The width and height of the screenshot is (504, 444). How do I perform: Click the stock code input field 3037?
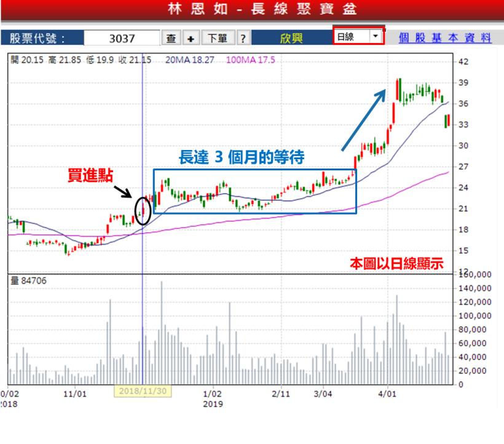point(122,38)
